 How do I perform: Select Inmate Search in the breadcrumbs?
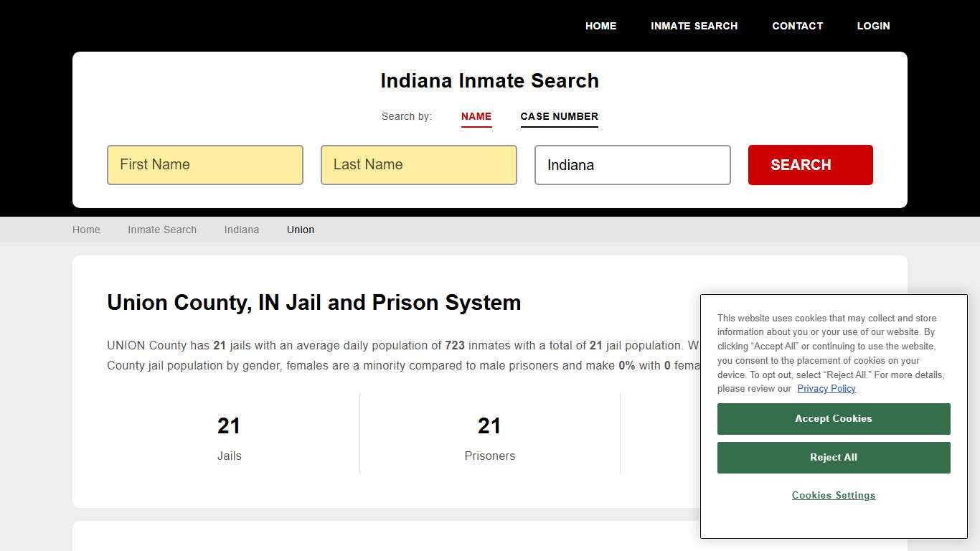tap(162, 230)
